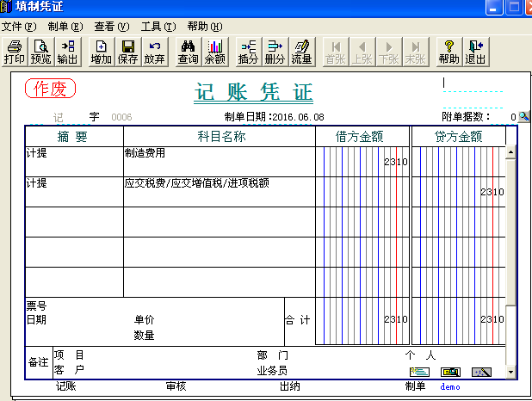Open 预览 (Preview) from the toolbar

[40, 52]
